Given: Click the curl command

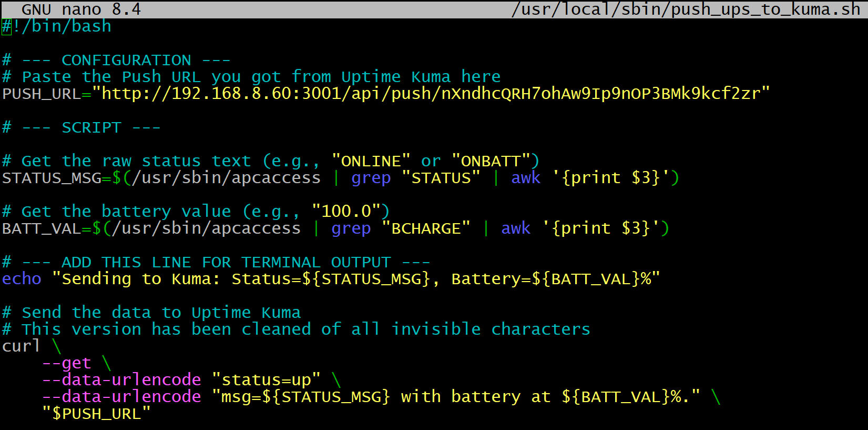Looking at the screenshot, I should 21,346.
